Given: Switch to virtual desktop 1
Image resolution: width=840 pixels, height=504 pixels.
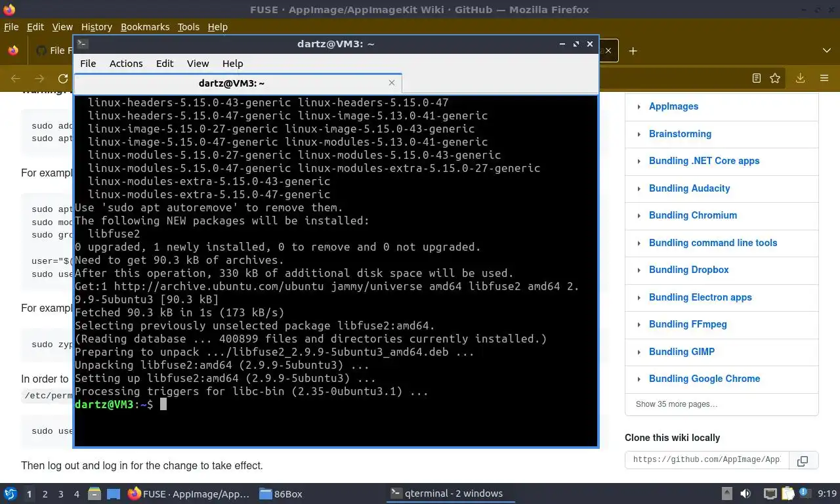Looking at the screenshot, I should [29, 494].
